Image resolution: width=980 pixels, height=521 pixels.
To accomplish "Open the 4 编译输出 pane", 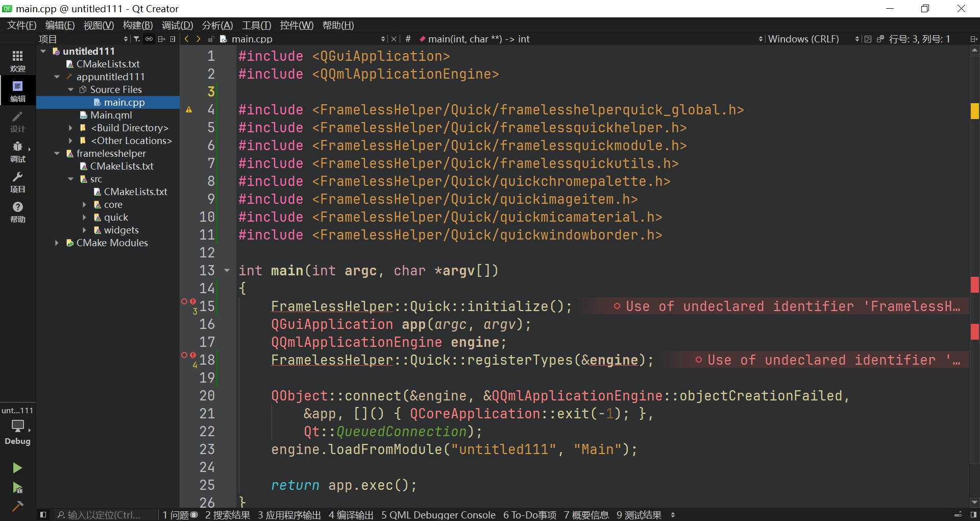I will coord(351,515).
